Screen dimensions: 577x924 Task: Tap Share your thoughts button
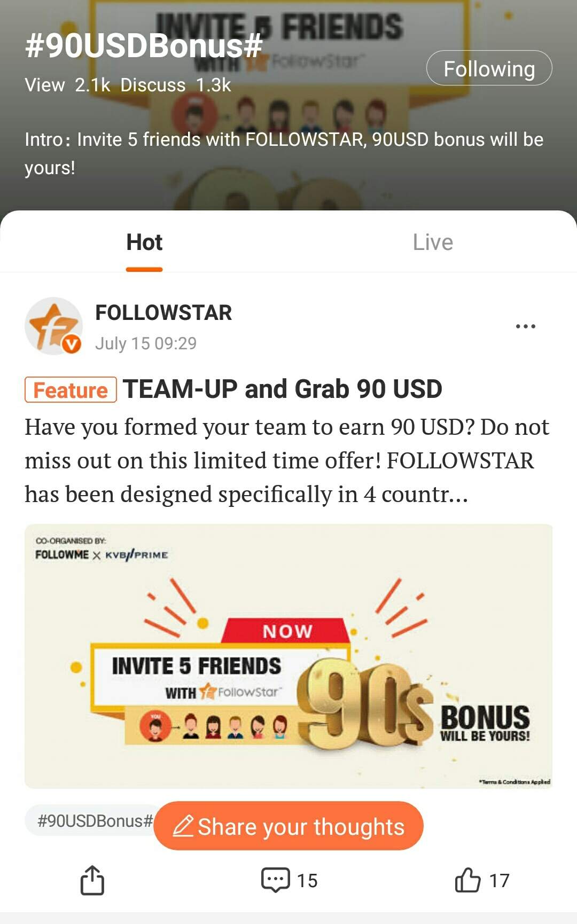[x=288, y=826]
